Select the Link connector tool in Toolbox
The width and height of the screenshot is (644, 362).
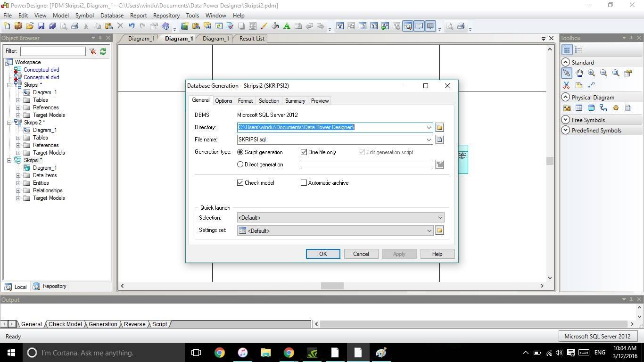tap(591, 85)
